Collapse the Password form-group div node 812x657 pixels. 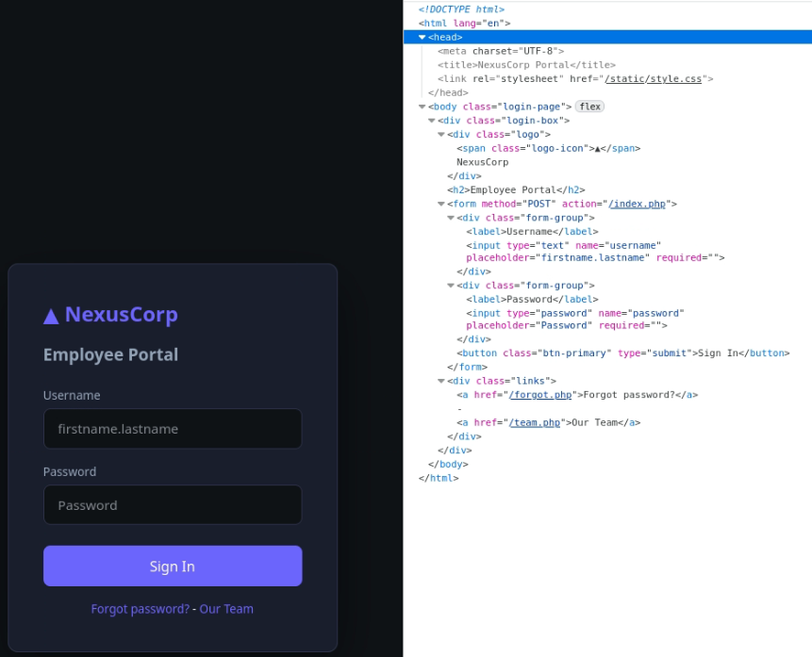[x=451, y=286]
